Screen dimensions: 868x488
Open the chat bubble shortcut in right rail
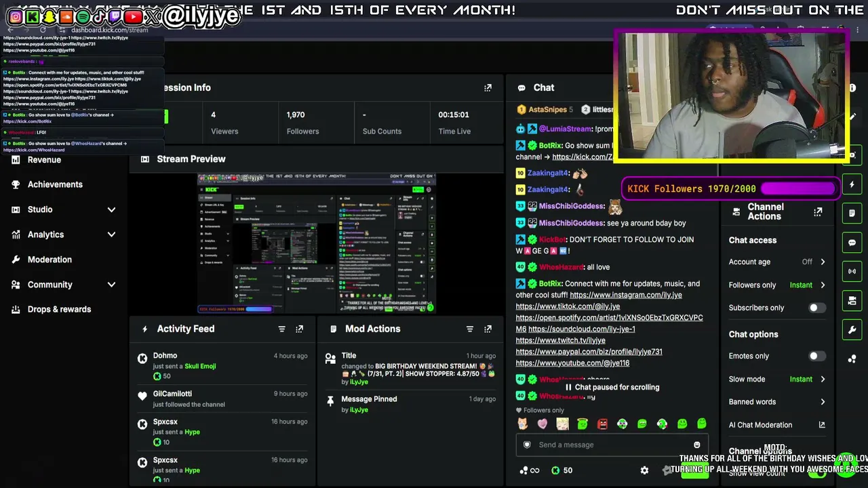[852, 242]
